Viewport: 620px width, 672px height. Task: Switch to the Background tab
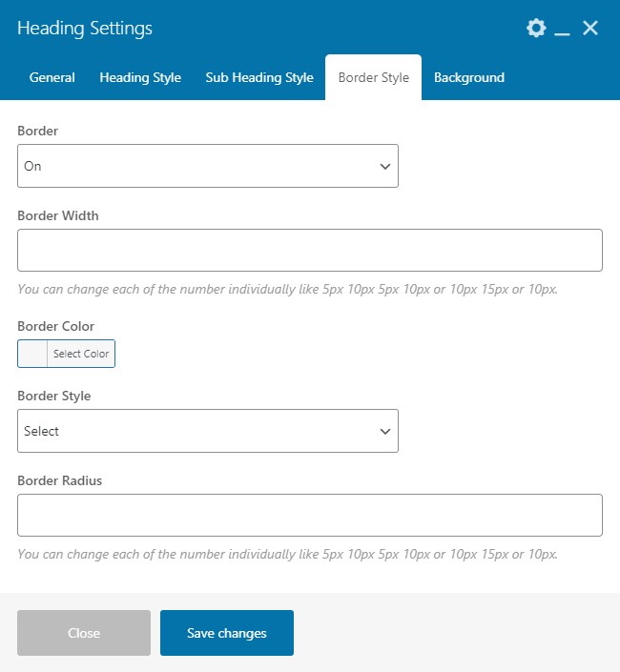[x=469, y=77]
